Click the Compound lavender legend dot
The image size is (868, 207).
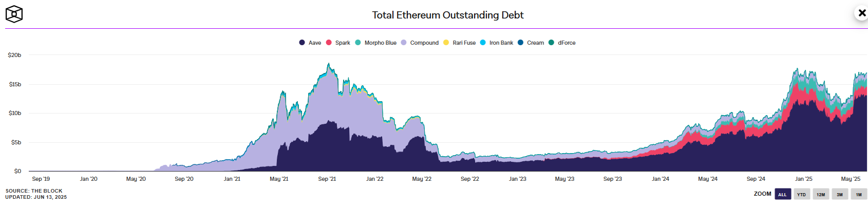pyautogui.click(x=404, y=43)
